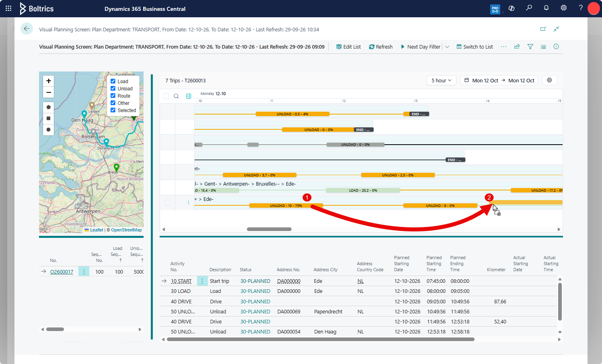Click the UNLOAD - 10 - 75% trip bar
Image resolution: width=602 pixels, height=364 pixels.
coord(286,206)
